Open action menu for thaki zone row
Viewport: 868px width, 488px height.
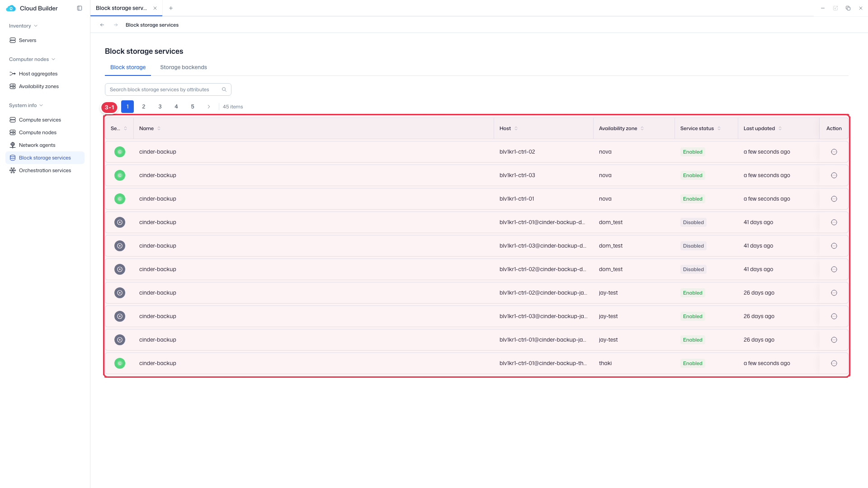tap(834, 363)
